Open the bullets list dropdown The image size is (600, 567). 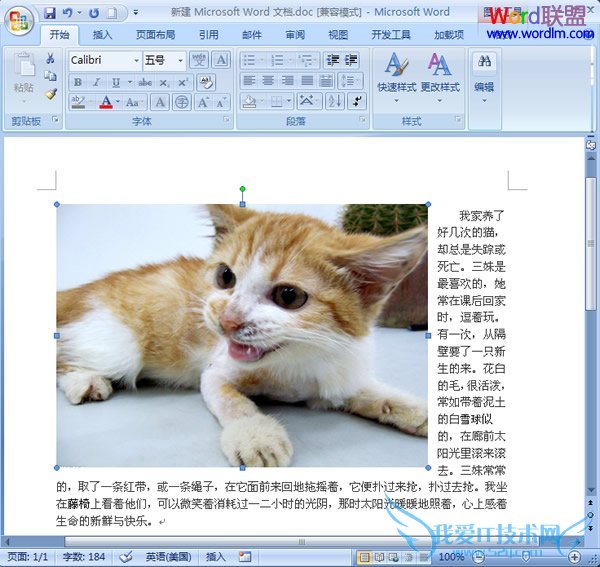(x=262, y=60)
